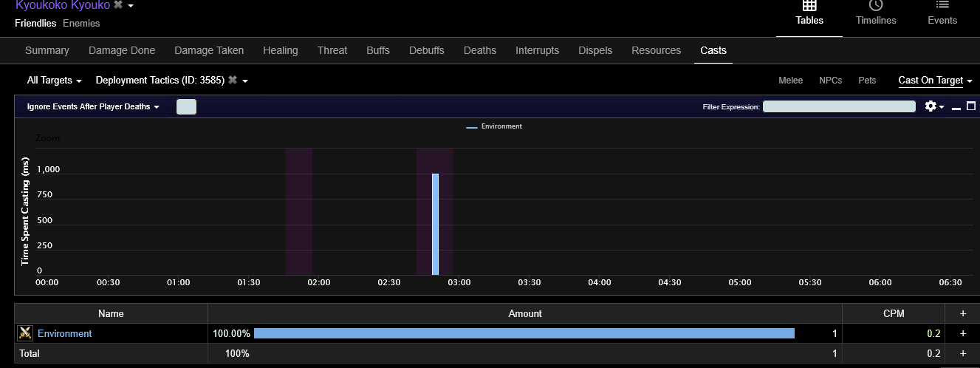Sort table by Name column
Image resolution: width=980 pixels, height=368 pixels.
click(x=111, y=313)
